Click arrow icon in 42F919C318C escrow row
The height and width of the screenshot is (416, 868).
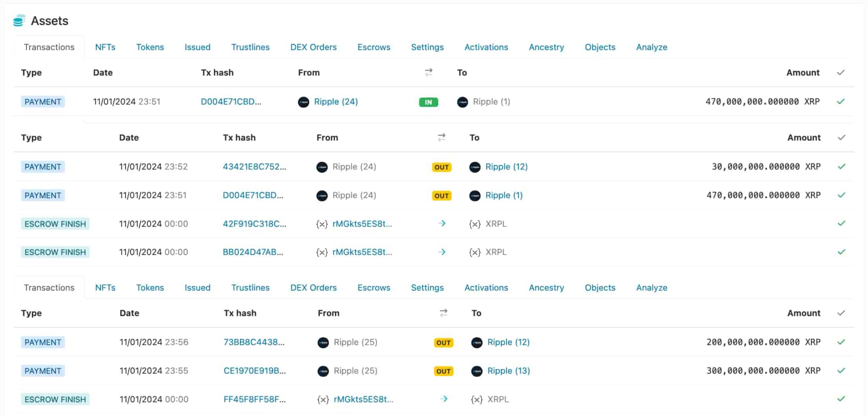pos(442,223)
